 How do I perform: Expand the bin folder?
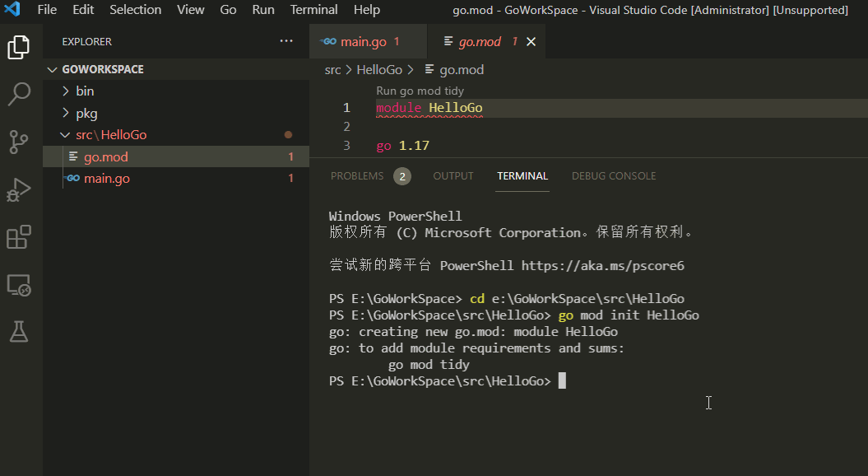coord(66,91)
